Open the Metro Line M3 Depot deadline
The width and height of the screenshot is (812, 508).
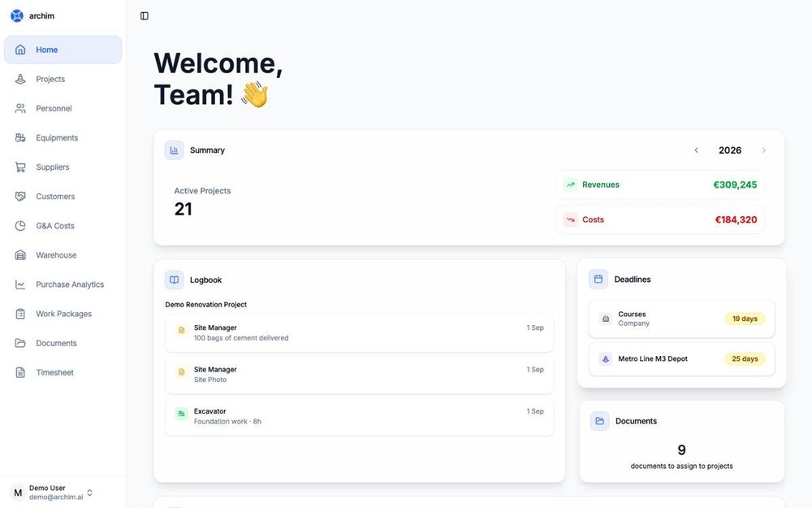pos(681,358)
